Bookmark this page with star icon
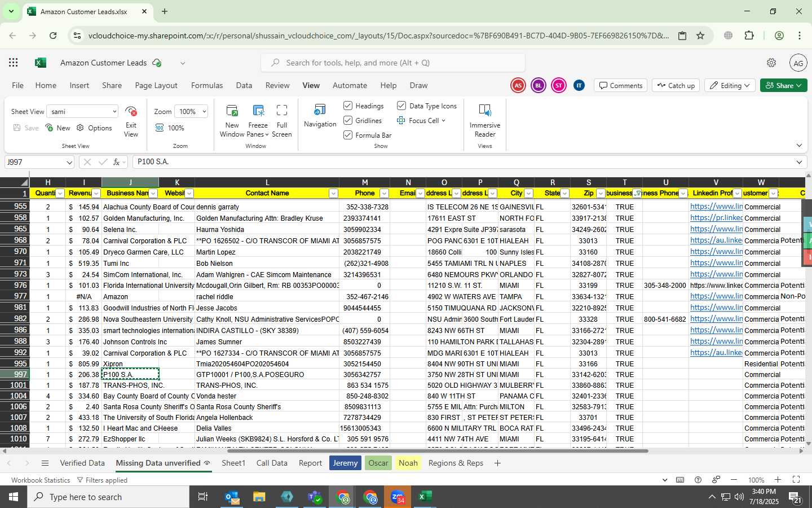Image resolution: width=812 pixels, height=508 pixels. coord(700,36)
